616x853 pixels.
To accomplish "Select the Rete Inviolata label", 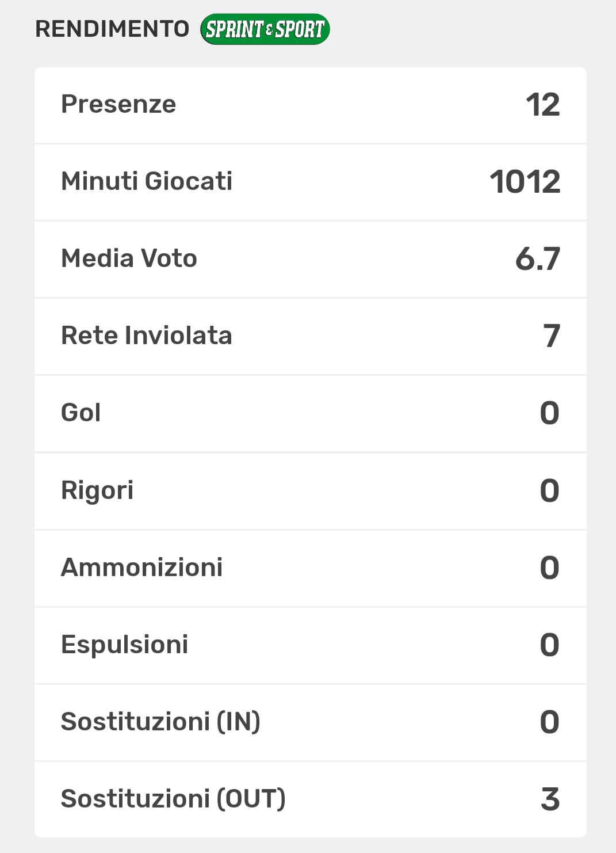I will click(146, 336).
